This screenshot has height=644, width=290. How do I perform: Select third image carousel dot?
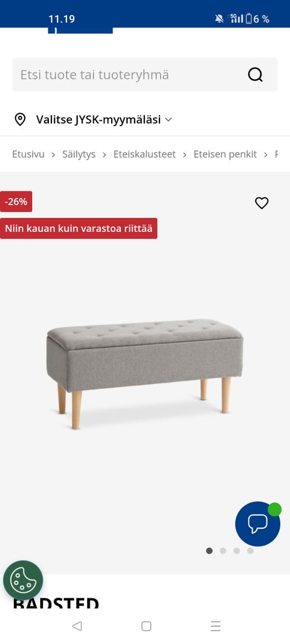(x=236, y=551)
